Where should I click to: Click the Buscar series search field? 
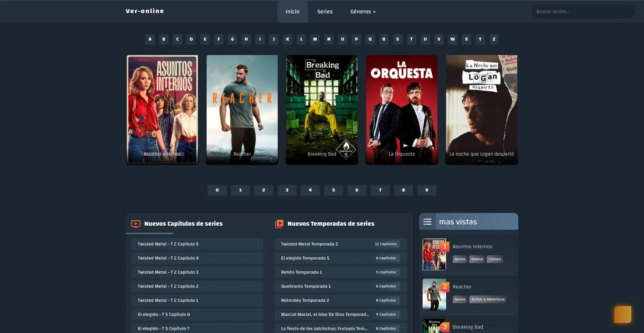(x=583, y=12)
